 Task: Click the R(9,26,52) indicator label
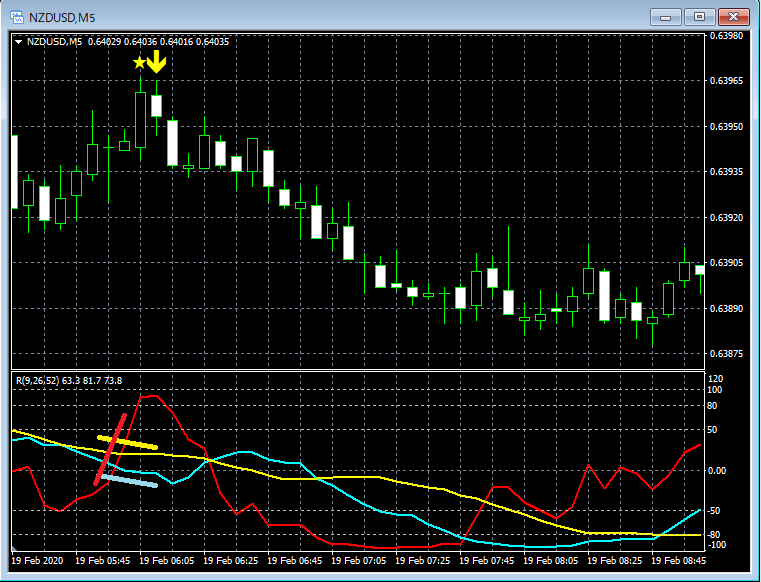tap(37, 381)
